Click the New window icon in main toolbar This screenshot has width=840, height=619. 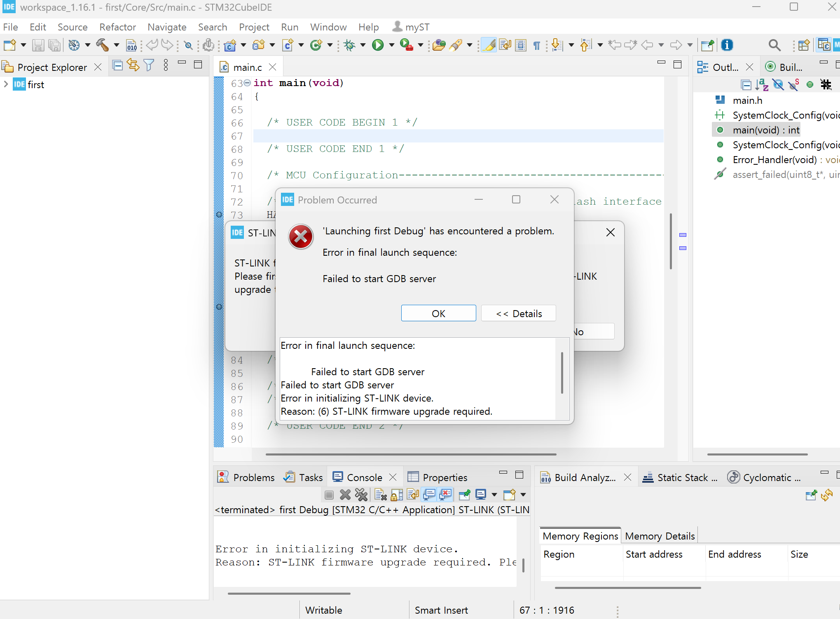pos(9,45)
